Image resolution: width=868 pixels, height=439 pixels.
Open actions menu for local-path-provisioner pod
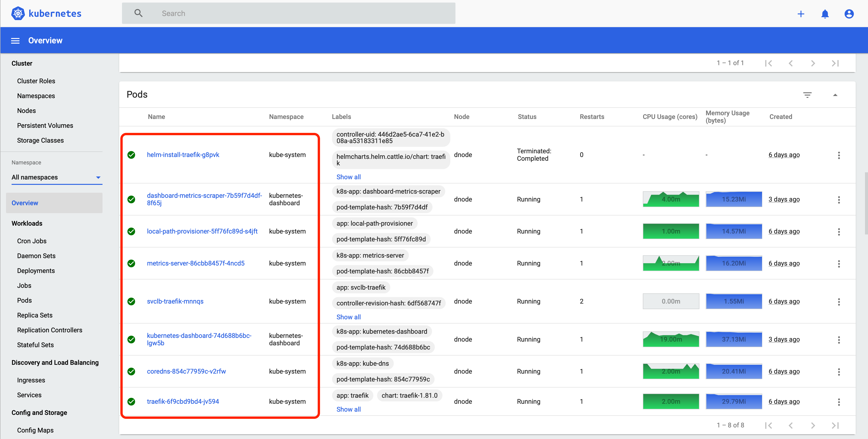[839, 231]
